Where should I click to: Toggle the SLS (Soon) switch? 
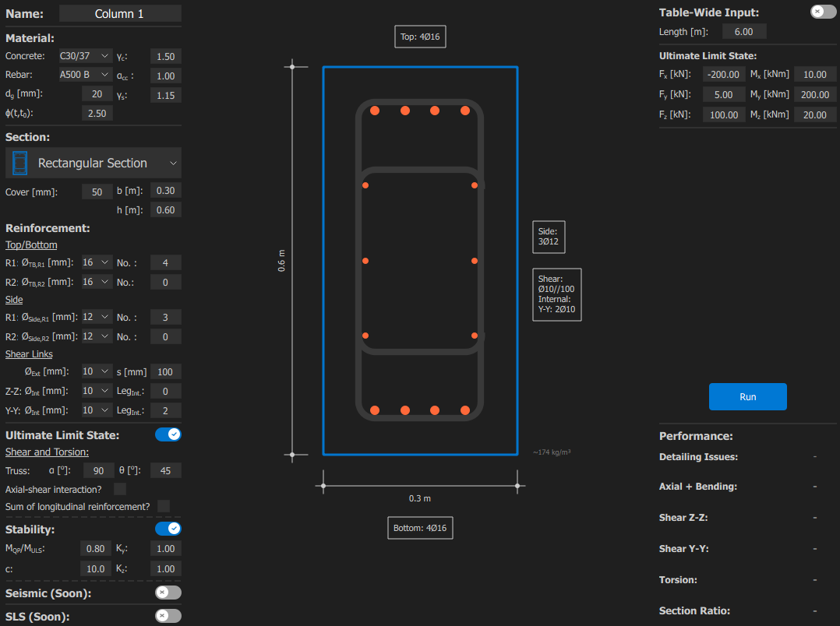(x=168, y=617)
